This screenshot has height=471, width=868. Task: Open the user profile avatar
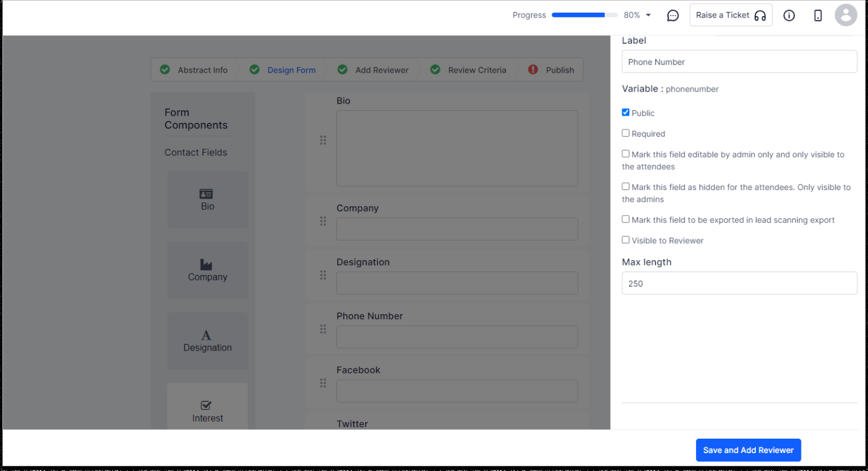point(846,15)
